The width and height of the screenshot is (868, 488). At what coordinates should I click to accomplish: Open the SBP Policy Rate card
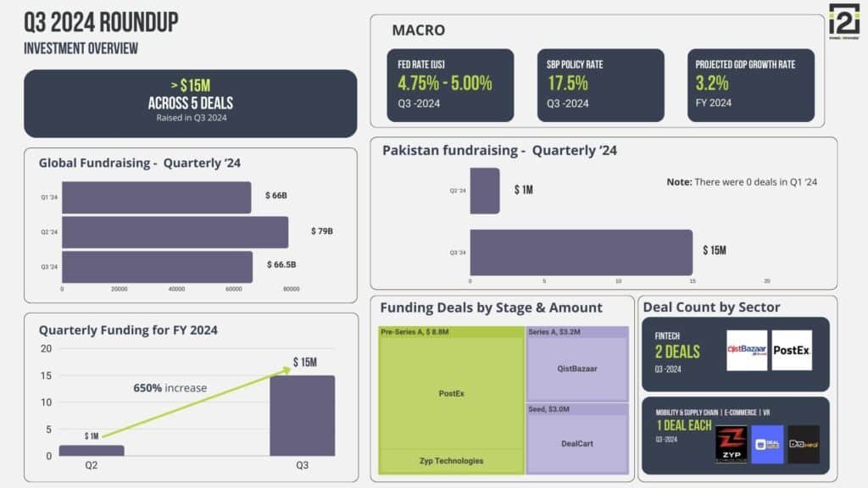[601, 86]
